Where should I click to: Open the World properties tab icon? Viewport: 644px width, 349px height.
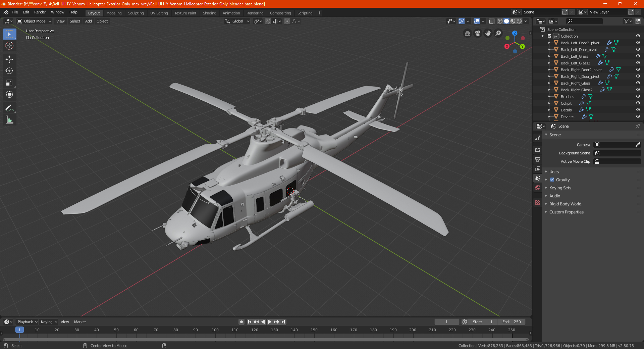538,188
